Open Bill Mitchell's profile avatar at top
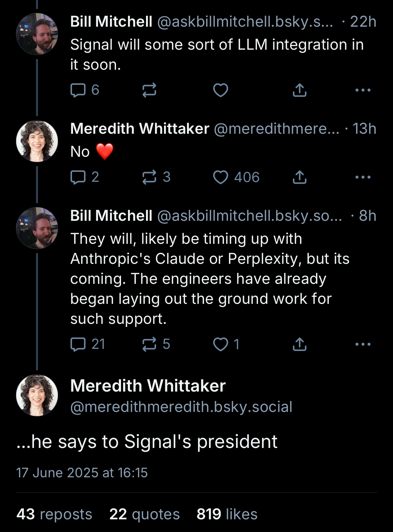Screen dimensions: 393x532 point(37,34)
